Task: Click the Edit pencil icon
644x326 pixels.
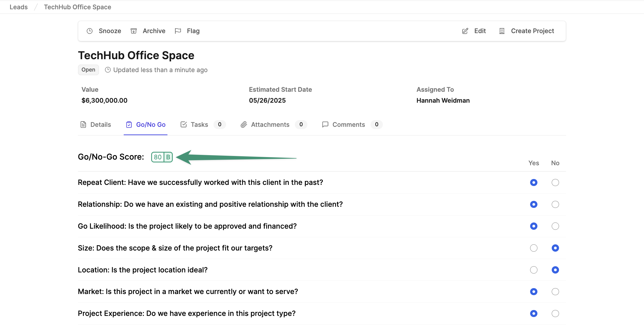Action: click(465, 31)
